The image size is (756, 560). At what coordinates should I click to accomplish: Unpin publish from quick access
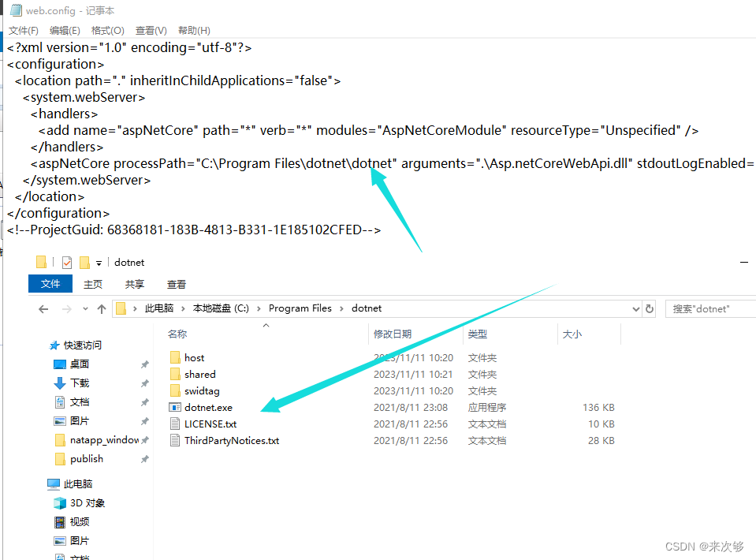point(144,458)
